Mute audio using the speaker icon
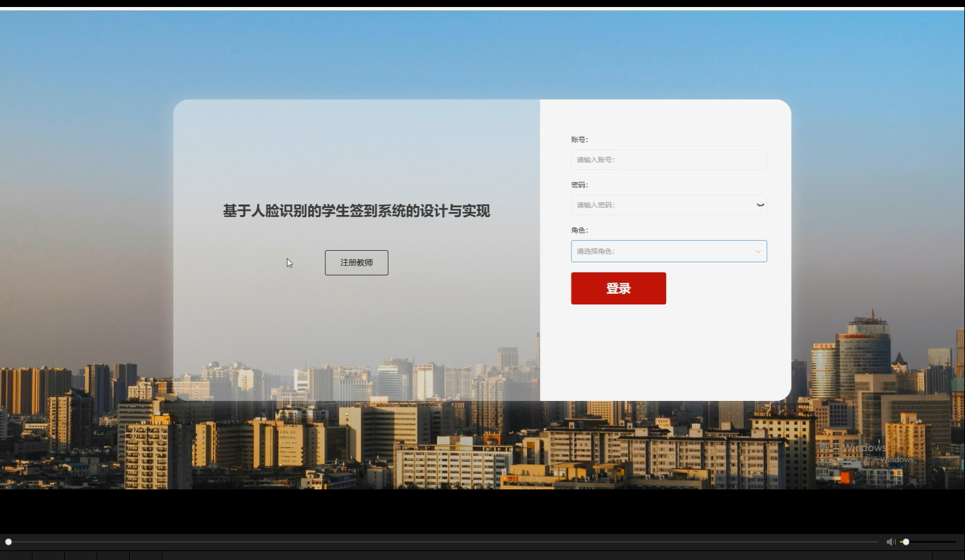 891,542
